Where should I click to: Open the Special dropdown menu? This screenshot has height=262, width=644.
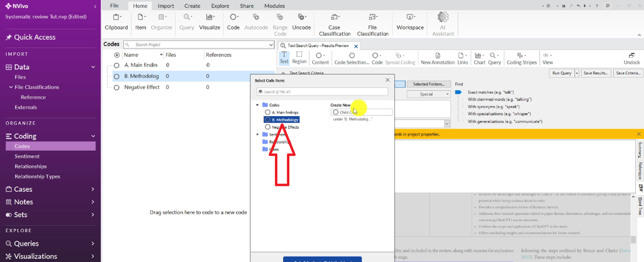[x=429, y=94]
